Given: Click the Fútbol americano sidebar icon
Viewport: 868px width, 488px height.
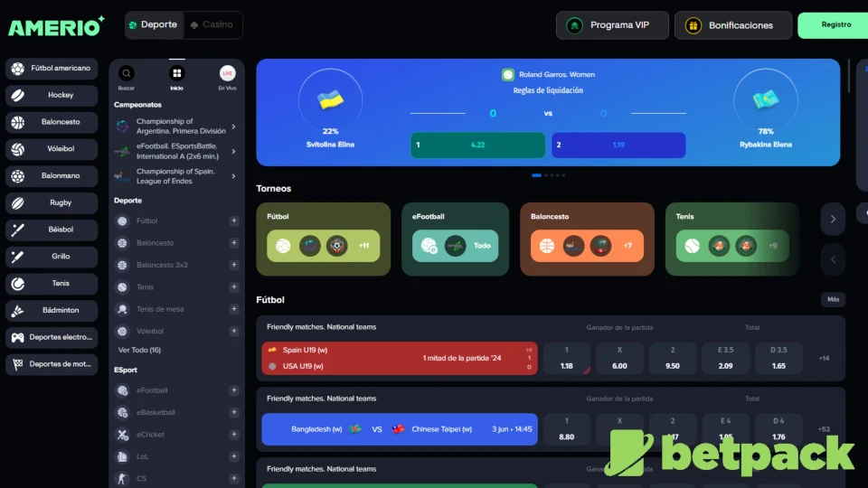Looking at the screenshot, I should (x=18, y=69).
